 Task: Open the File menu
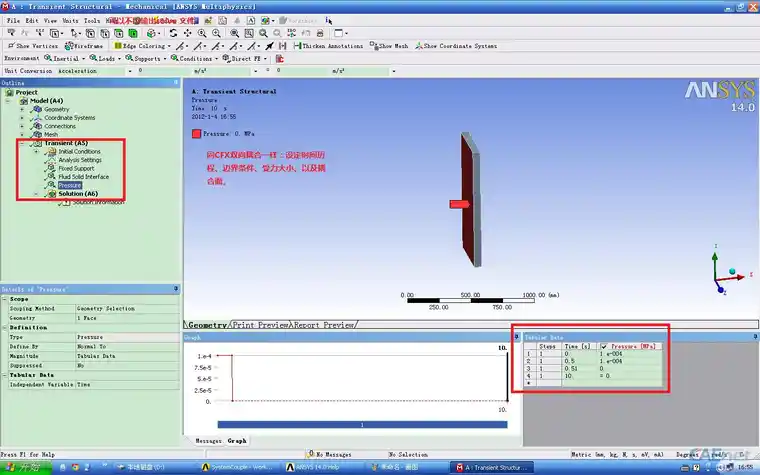point(14,20)
